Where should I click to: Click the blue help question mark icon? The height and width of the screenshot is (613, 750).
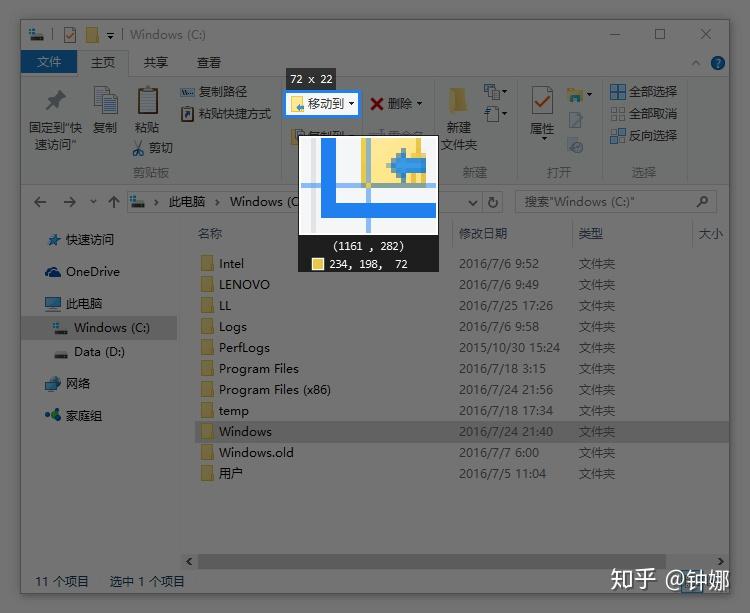coord(717,63)
